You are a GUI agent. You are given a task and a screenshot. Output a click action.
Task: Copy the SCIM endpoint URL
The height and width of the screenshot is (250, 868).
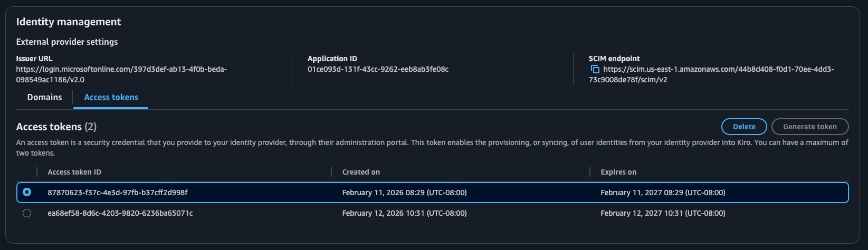[595, 70]
